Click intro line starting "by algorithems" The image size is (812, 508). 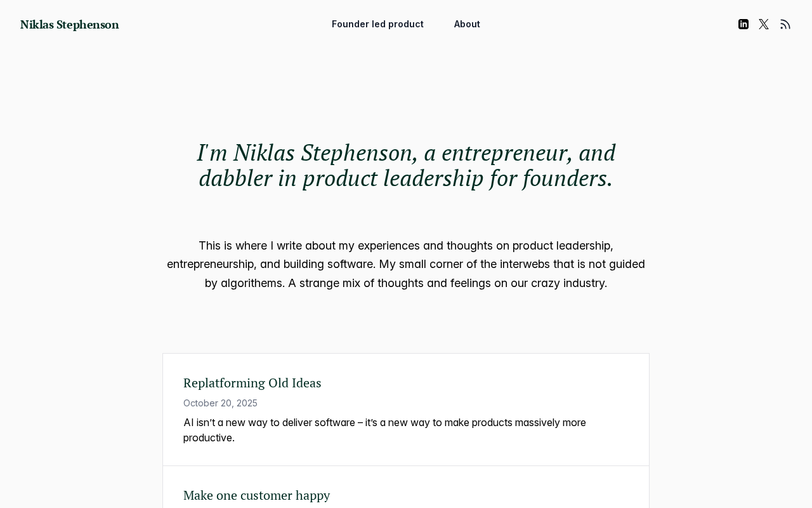(x=406, y=283)
